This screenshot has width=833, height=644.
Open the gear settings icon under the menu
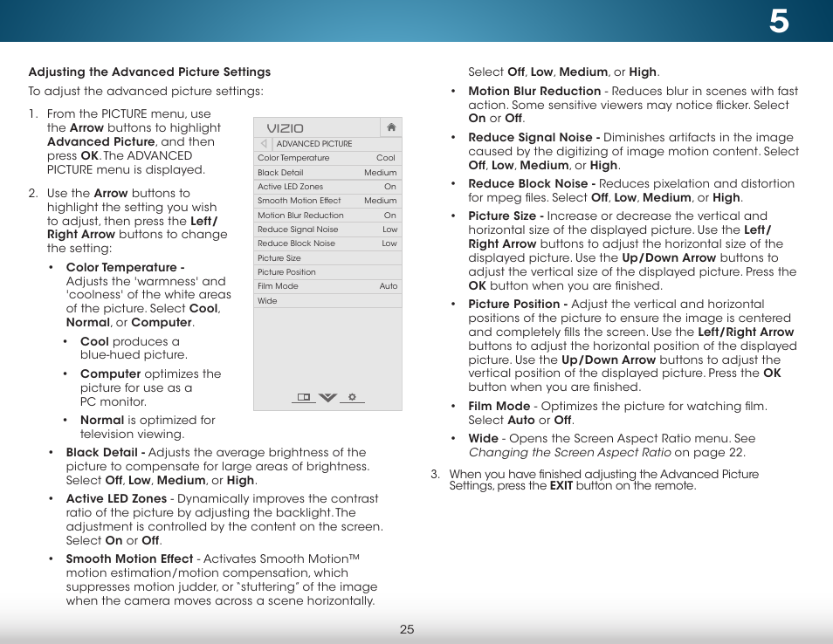352,397
